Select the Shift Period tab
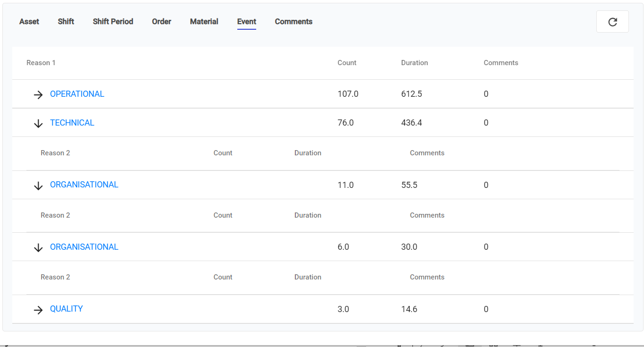 (113, 22)
